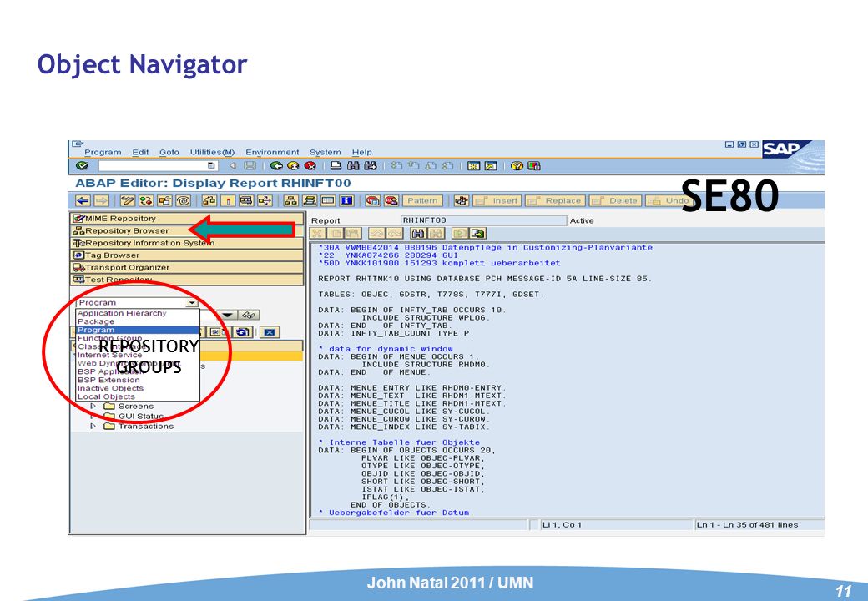Click the Customize local layout icon
This screenshot has height=601, width=868.
click(533, 166)
